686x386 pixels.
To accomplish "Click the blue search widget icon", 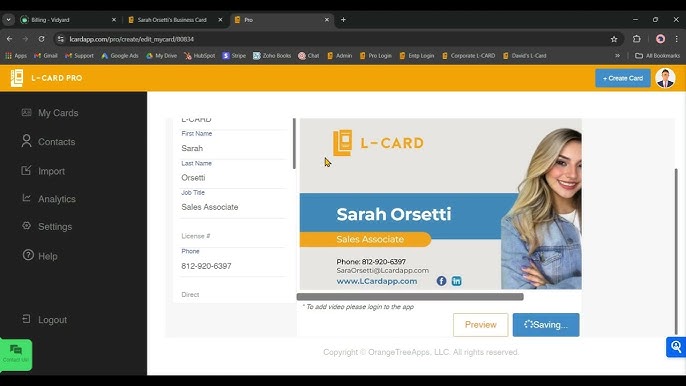I will point(676,347).
